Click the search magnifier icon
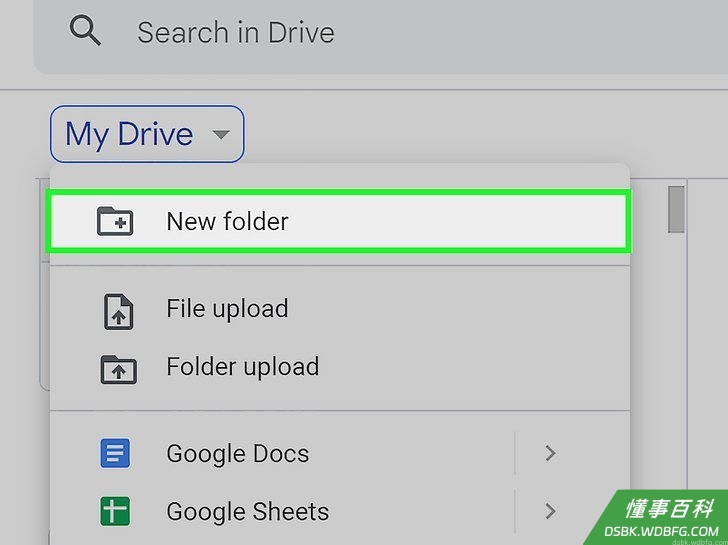Image resolution: width=728 pixels, height=545 pixels. pyautogui.click(x=85, y=31)
